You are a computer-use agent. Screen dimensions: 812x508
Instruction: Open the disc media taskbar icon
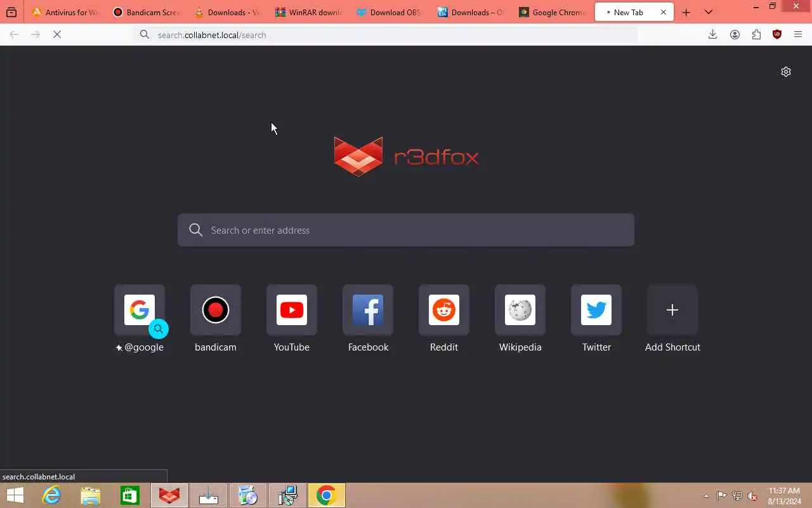248,495
